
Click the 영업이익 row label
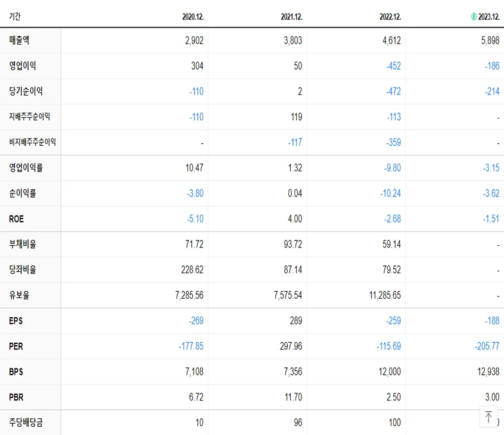coord(23,66)
